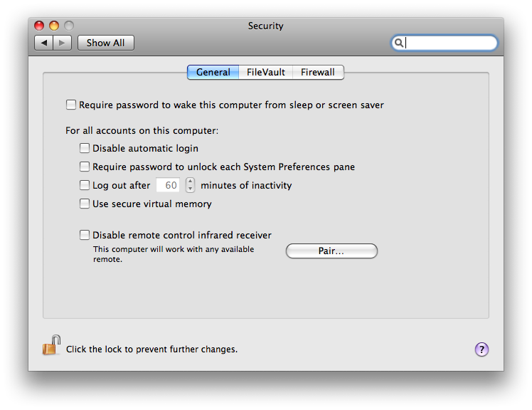Enable Log out after inactivity checkbox
The height and width of the screenshot is (410, 532).
[x=85, y=185]
